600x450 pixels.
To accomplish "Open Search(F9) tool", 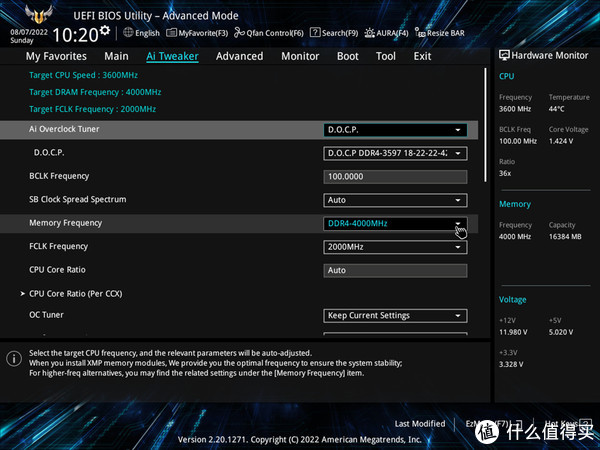I will click(334, 33).
